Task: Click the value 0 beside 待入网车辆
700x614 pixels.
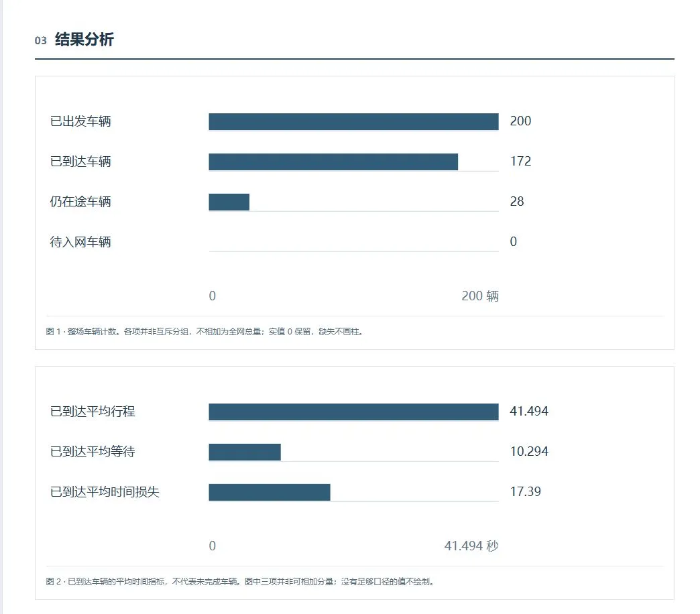Action: (514, 241)
